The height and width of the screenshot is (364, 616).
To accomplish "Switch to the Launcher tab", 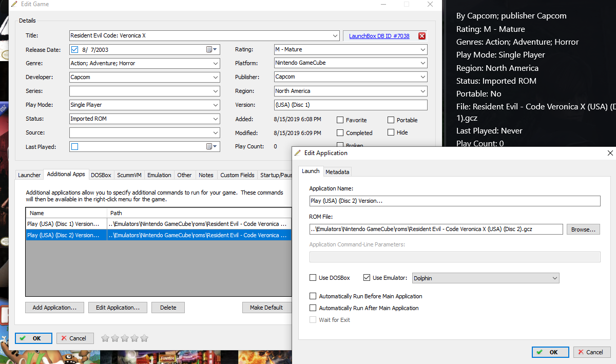I will (x=29, y=175).
